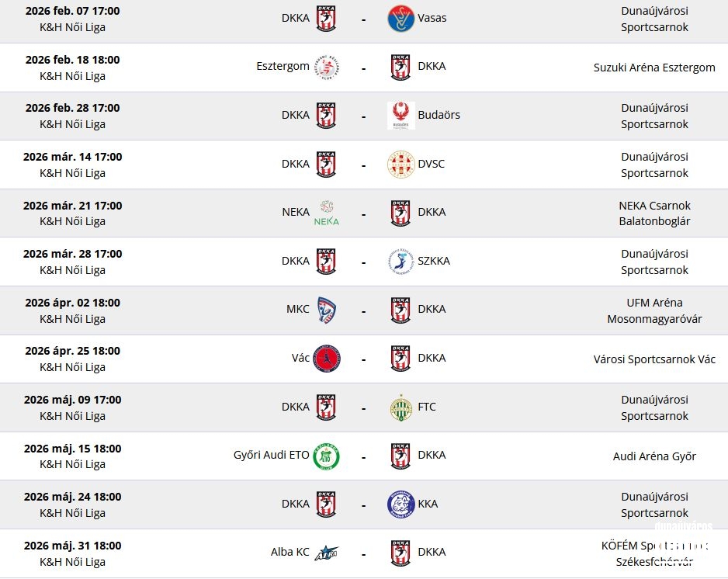The image size is (728, 579).
Task: Select the FTC green crest
Action: [x=400, y=407]
